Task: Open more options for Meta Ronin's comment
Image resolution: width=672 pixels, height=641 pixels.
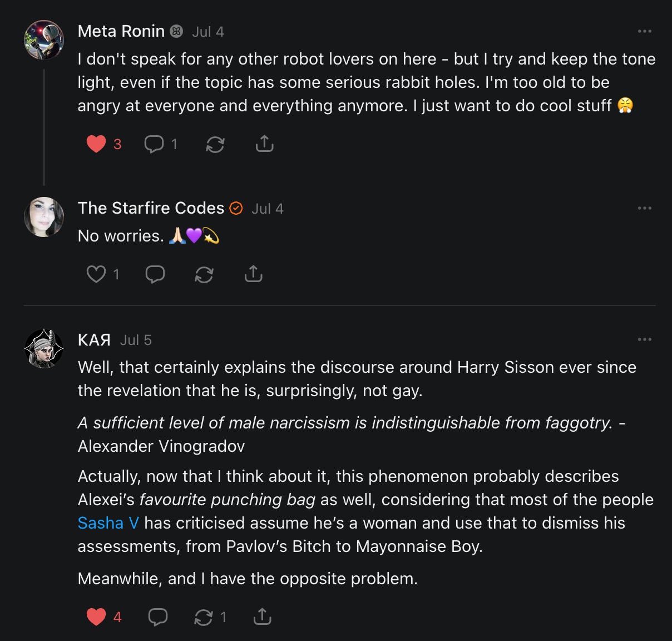Action: point(644,31)
